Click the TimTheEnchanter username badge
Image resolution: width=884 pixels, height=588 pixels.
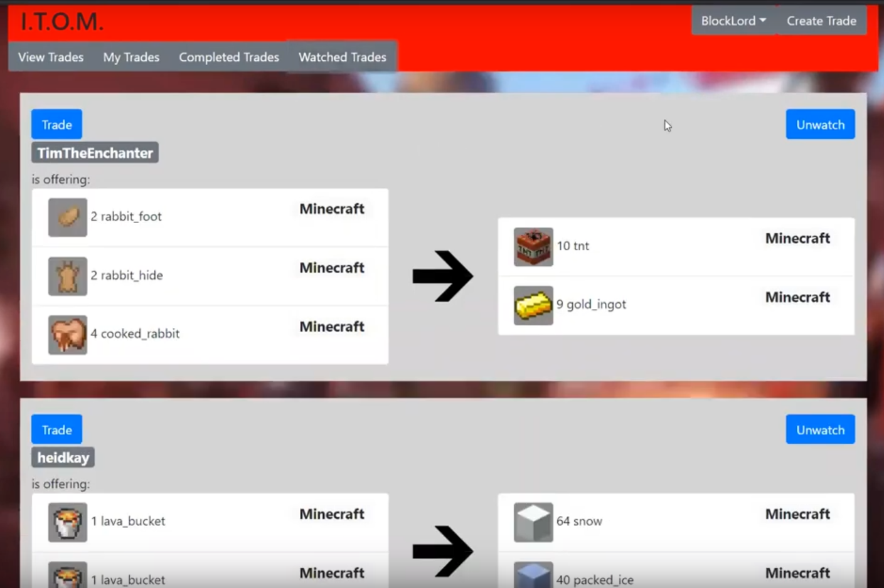[95, 153]
